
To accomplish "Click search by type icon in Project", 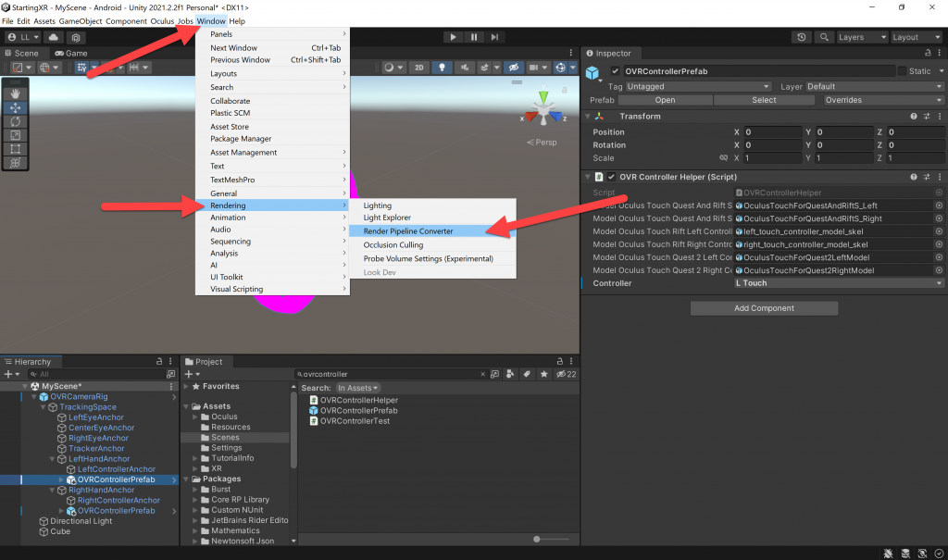I will click(x=510, y=374).
